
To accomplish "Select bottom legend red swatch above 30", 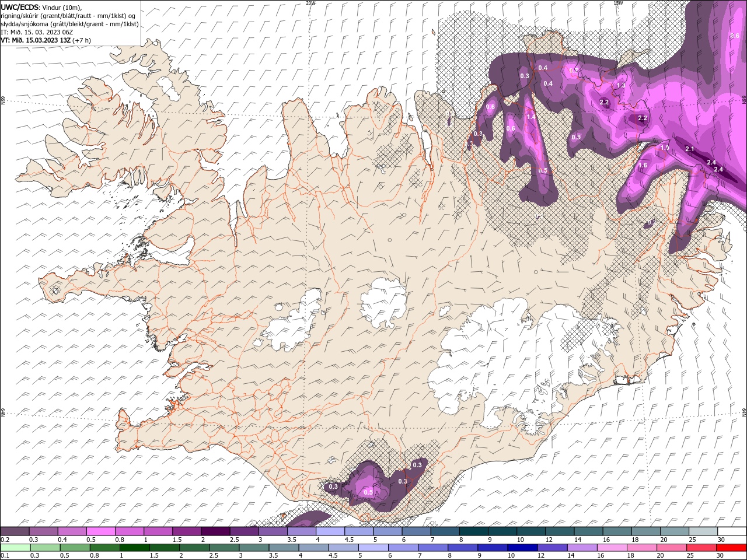I will coord(731,548).
